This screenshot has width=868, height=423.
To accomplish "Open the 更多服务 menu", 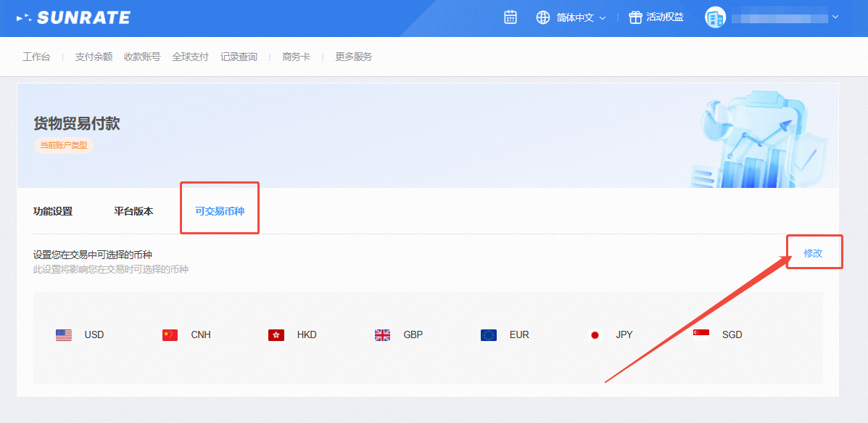I will (353, 57).
